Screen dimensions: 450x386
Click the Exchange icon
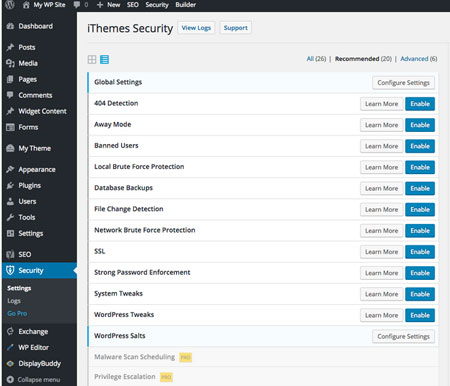click(10, 331)
